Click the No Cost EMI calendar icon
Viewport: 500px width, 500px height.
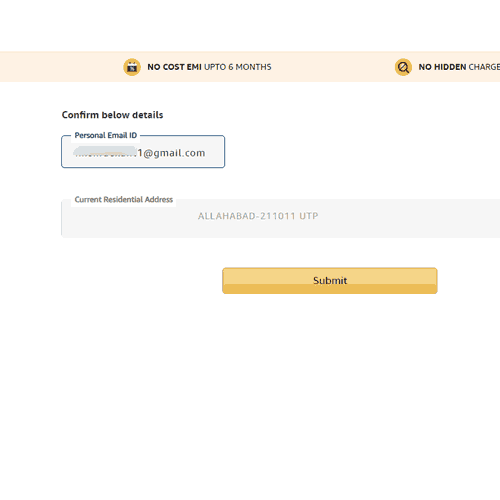132,67
